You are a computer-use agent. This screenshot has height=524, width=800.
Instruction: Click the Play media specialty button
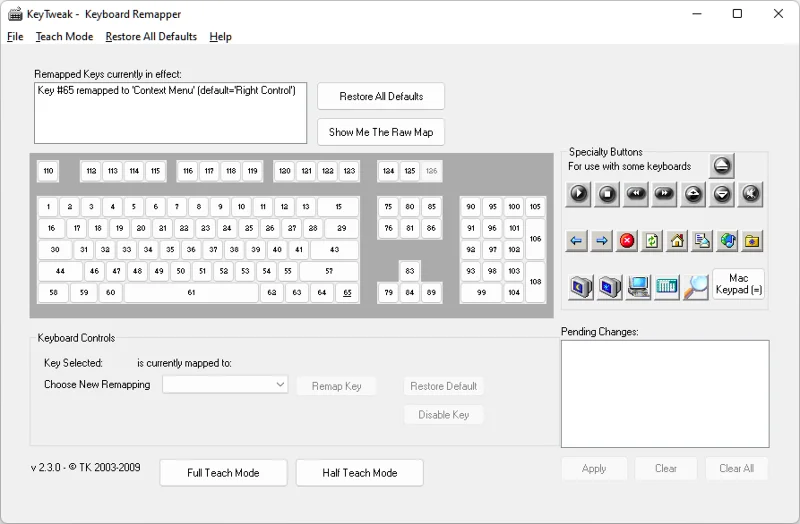click(x=579, y=194)
